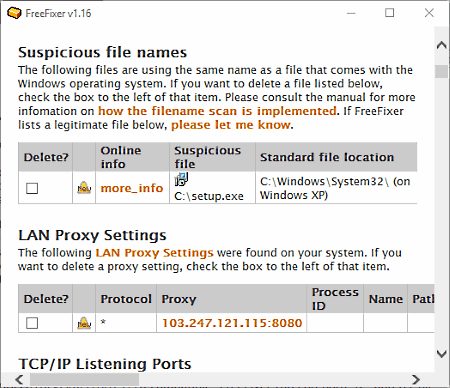Viewport: 450px width, 388px height.
Task: Open the LAN Proxy Settings link
Action: (154, 253)
